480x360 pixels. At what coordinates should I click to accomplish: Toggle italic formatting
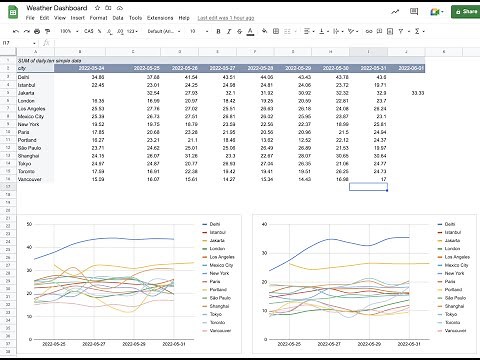[229, 31]
